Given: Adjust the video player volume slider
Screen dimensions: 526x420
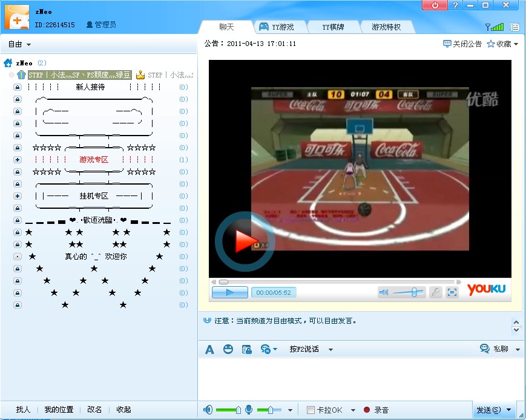Looking at the screenshot, I should (x=409, y=292).
